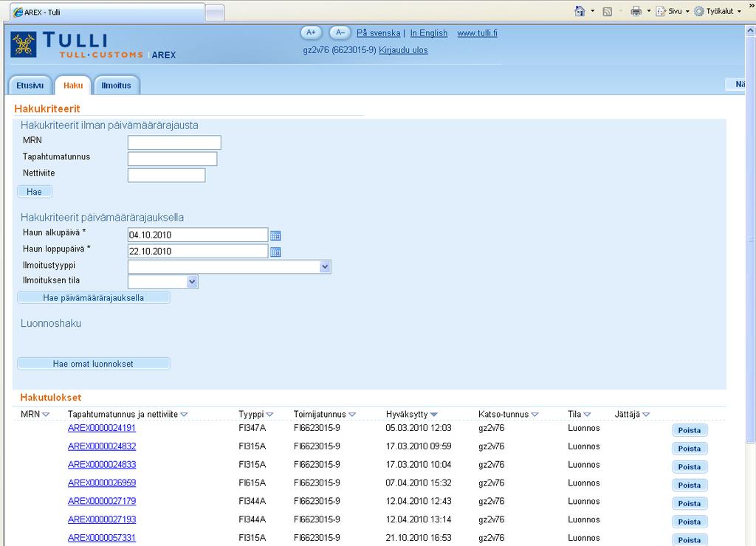Delete AREX0000024191 with Poista button
Viewport: 756px width, 546px height.
pyautogui.click(x=690, y=430)
